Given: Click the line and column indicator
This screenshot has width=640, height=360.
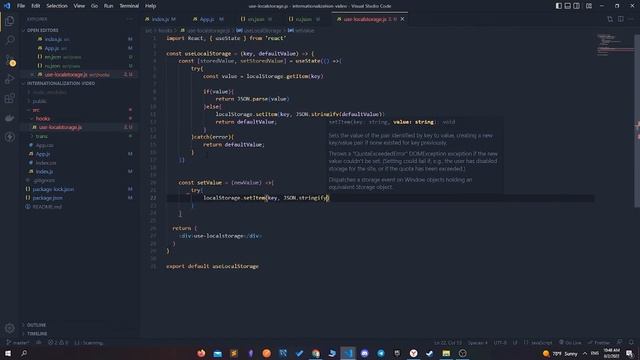Looking at the screenshot, I should (x=448, y=342).
